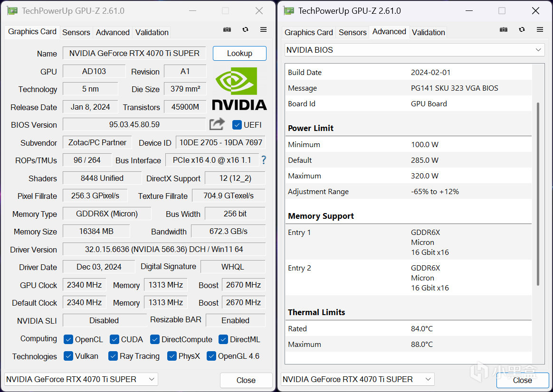The height and width of the screenshot is (392, 553).
Task: Click the camera icon in right window
Action: [x=504, y=29]
